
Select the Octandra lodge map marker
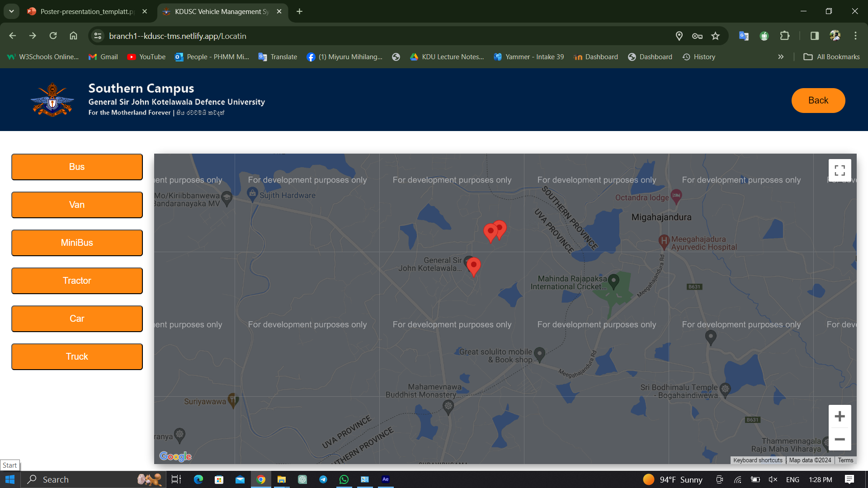tap(676, 196)
